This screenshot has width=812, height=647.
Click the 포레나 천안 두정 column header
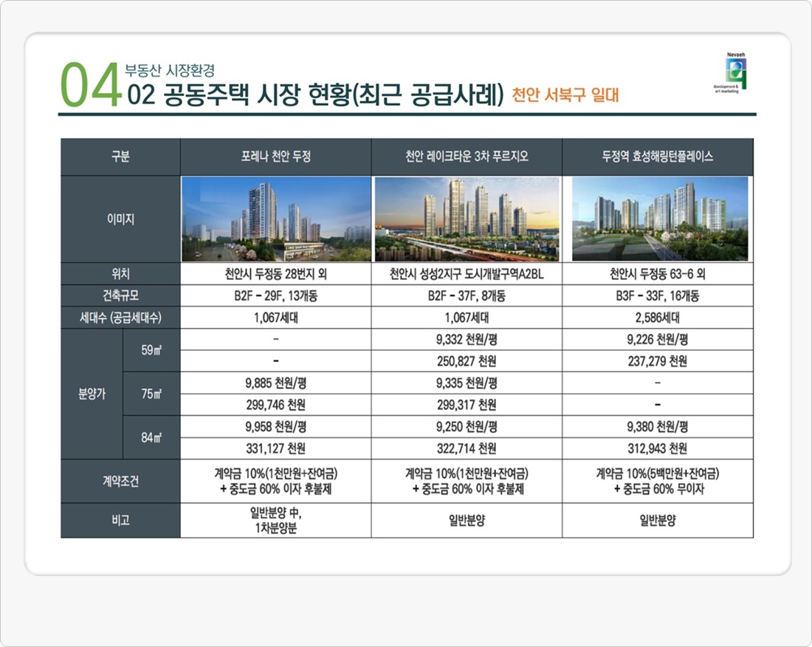coord(276,157)
